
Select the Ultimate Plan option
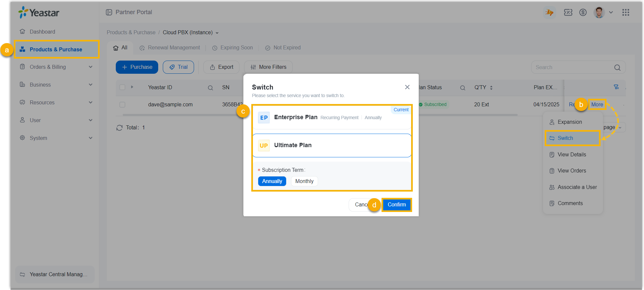(x=332, y=145)
